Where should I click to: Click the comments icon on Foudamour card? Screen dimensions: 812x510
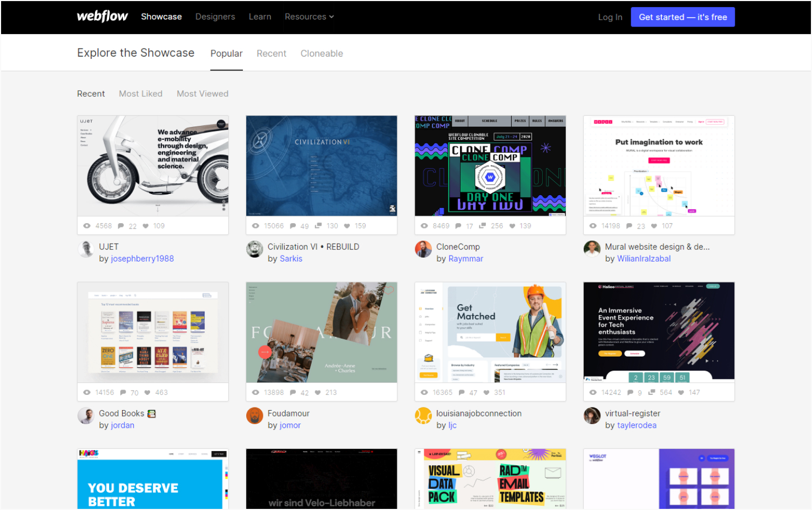293,392
